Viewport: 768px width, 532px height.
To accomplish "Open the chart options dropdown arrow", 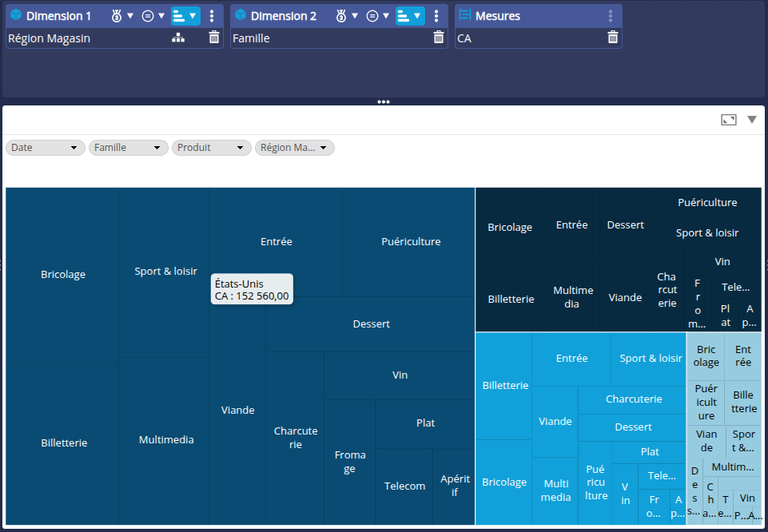I will pyautogui.click(x=751, y=119).
